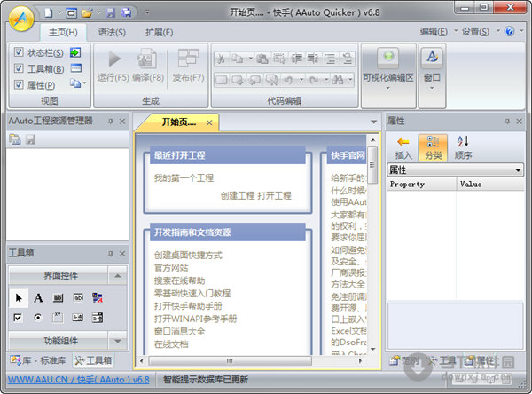
Task: Open the 窗口 dropdown button
Action: 432,76
